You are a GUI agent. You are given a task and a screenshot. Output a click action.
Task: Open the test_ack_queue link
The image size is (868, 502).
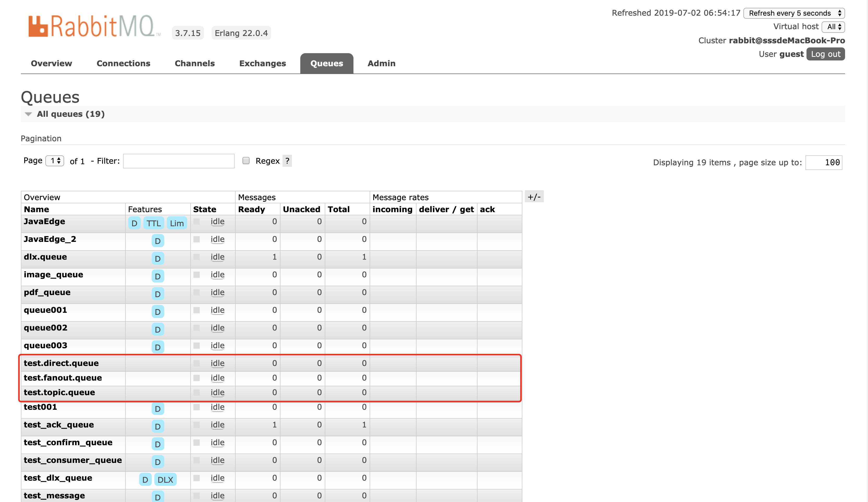point(59,425)
